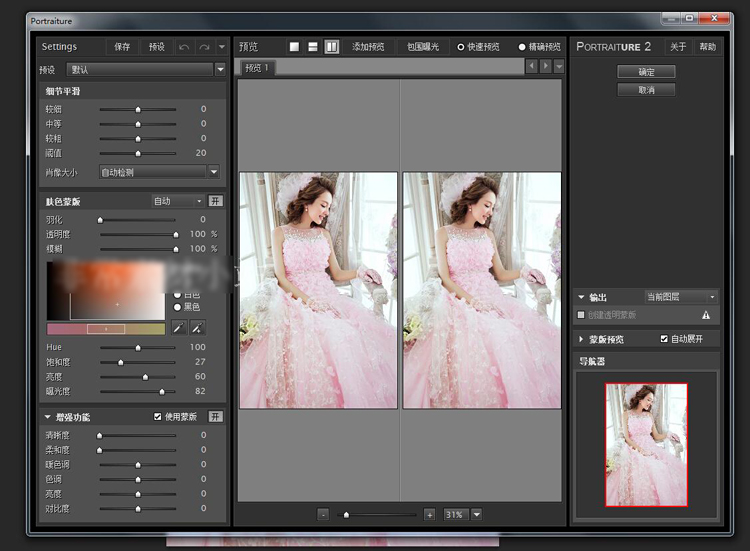Click the zoom in plus button

coord(429,514)
